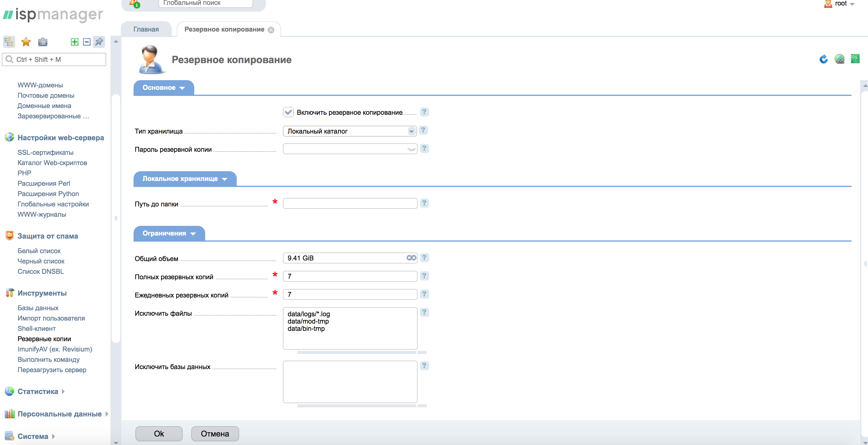This screenshot has height=445, width=868.
Task: Toggle Включить резервное копирование checkbox
Action: click(288, 112)
